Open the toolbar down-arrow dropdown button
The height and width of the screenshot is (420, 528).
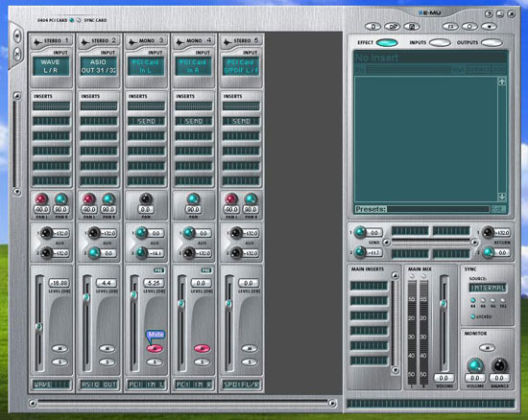[x=489, y=26]
